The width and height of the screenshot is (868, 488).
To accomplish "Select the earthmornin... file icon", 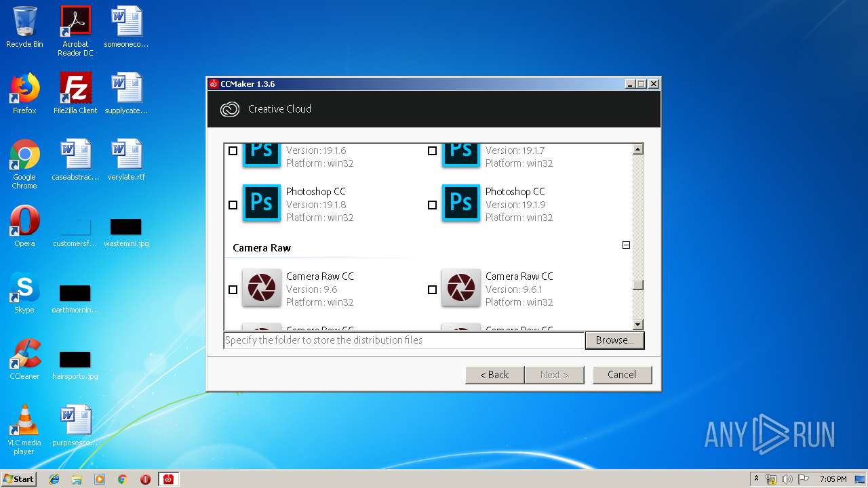I will 75,293.
